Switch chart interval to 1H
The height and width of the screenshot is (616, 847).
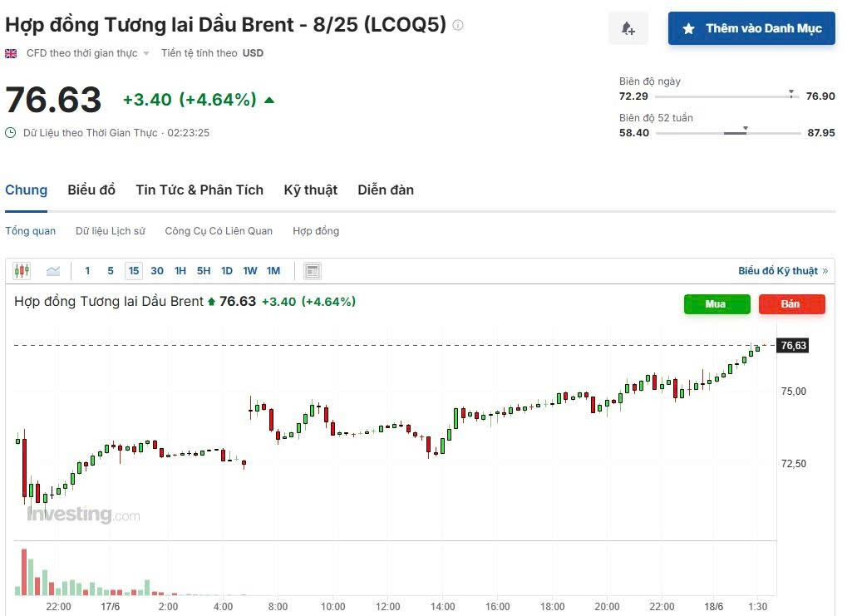(x=180, y=270)
